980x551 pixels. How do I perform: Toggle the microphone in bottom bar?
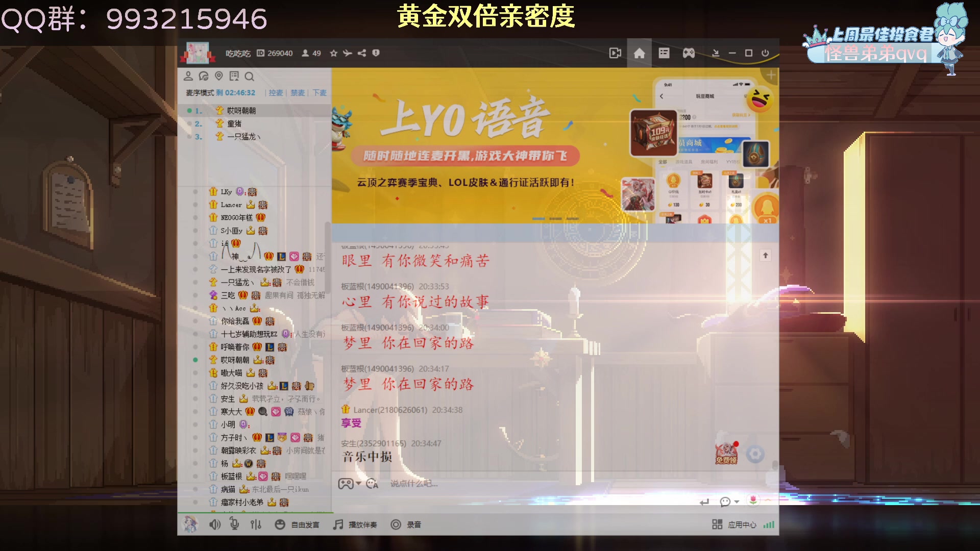[x=234, y=524]
